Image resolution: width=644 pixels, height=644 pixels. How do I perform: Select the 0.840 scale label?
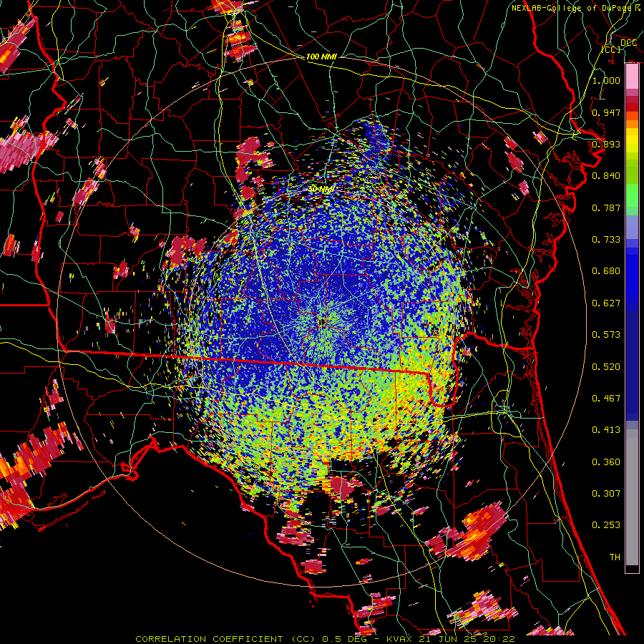pyautogui.click(x=606, y=176)
